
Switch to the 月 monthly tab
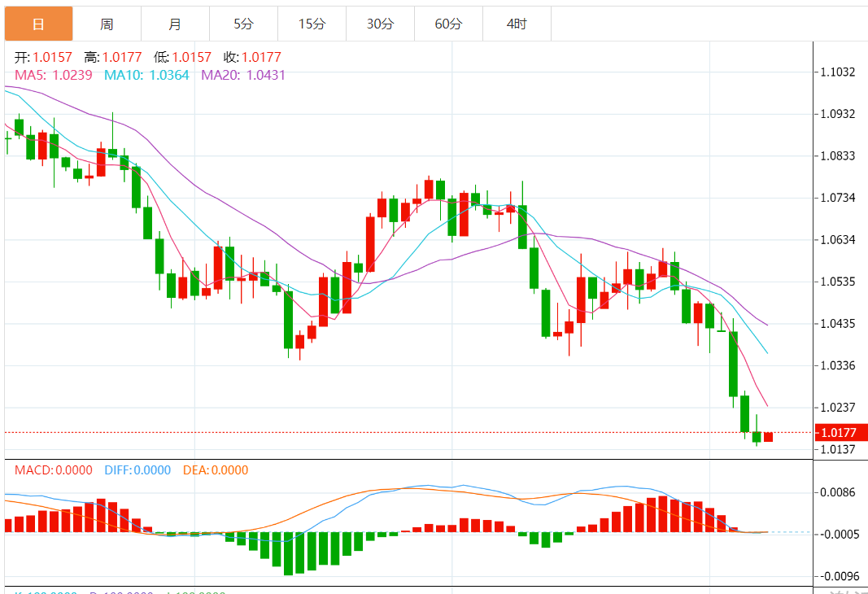point(175,24)
